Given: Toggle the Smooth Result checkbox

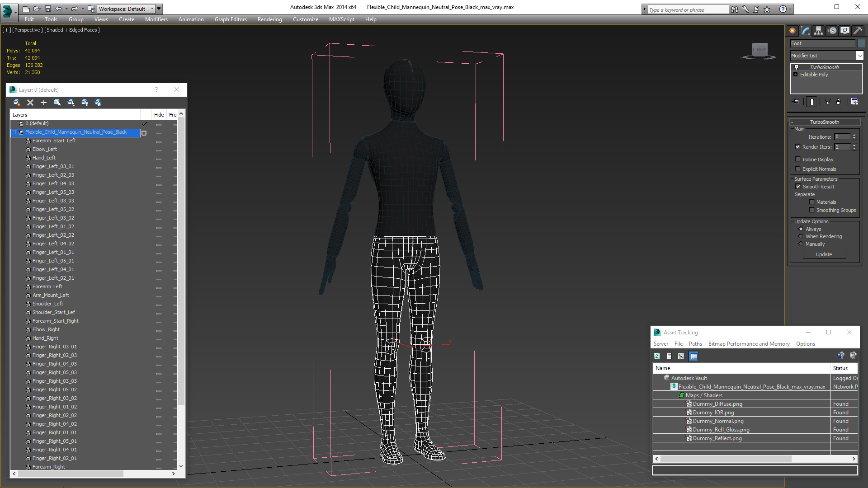Looking at the screenshot, I should click(x=798, y=187).
